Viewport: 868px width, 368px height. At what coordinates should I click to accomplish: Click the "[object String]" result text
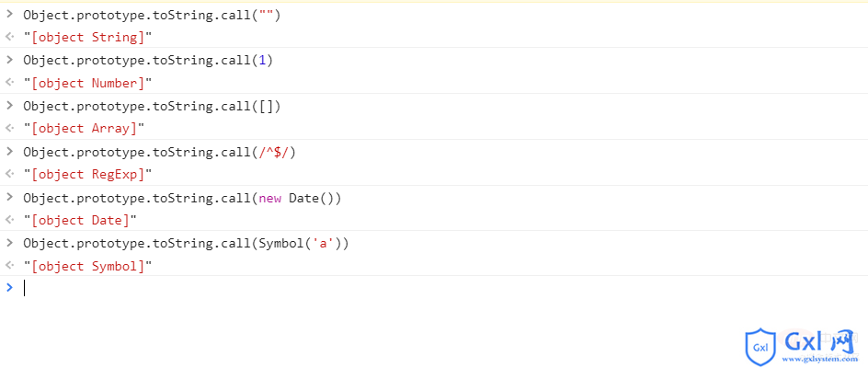[87, 38]
